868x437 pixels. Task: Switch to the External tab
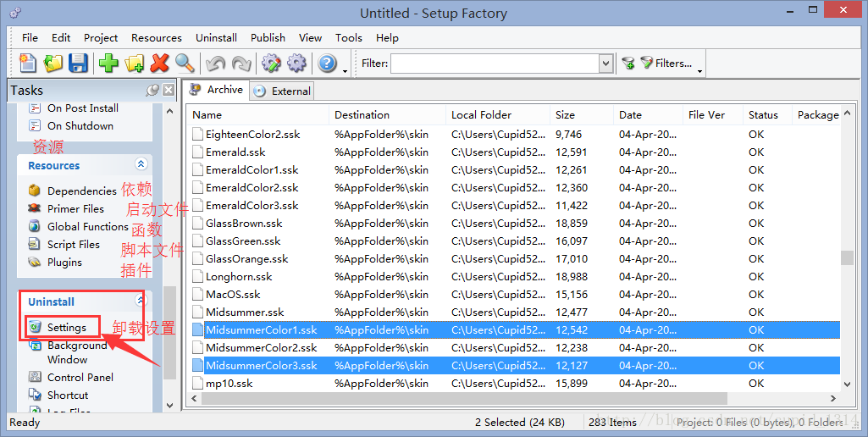(283, 91)
